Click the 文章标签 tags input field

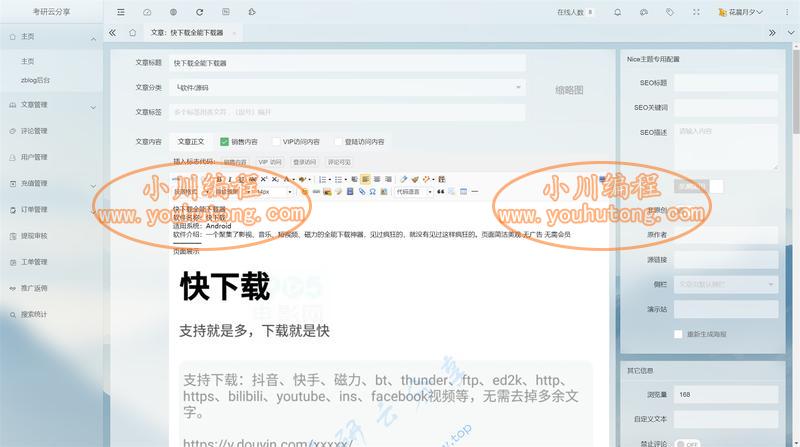pos(347,112)
